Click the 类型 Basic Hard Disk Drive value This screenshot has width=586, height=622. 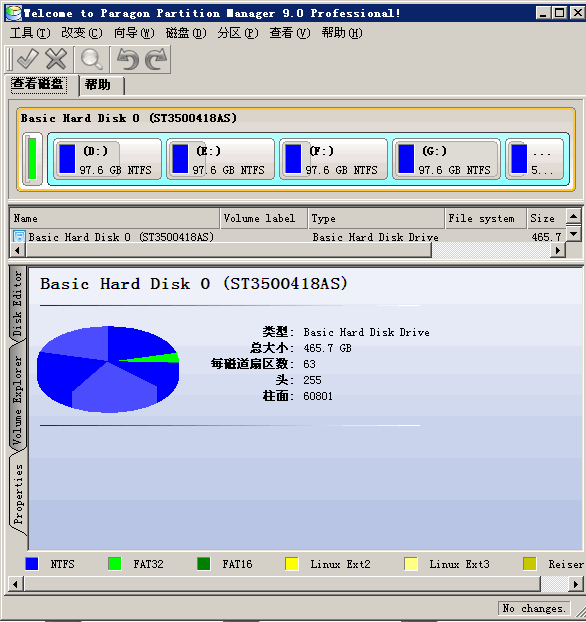click(x=366, y=332)
